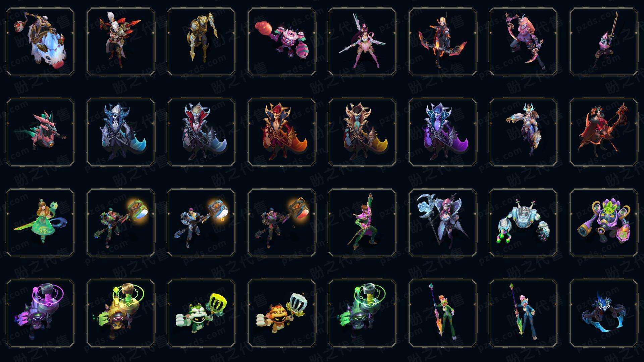Click the golden armored knight skin
This screenshot has height=362, width=644.
click(x=201, y=42)
